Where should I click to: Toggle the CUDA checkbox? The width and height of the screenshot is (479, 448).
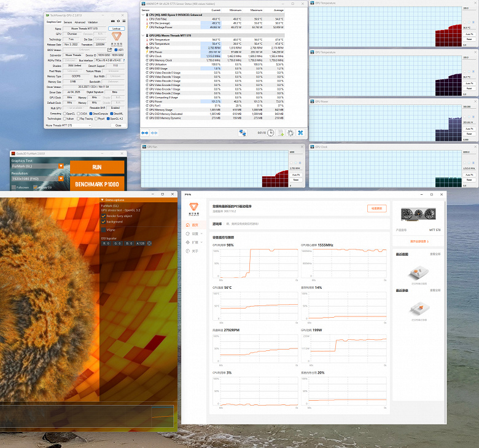pyautogui.click(x=78, y=114)
